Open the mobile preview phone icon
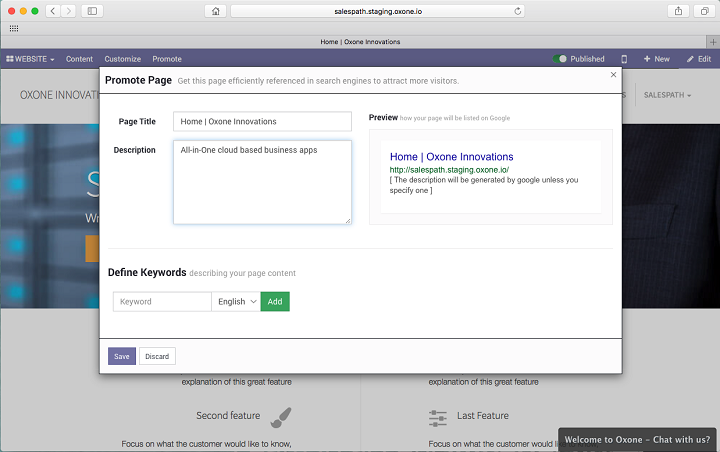 pos(624,59)
